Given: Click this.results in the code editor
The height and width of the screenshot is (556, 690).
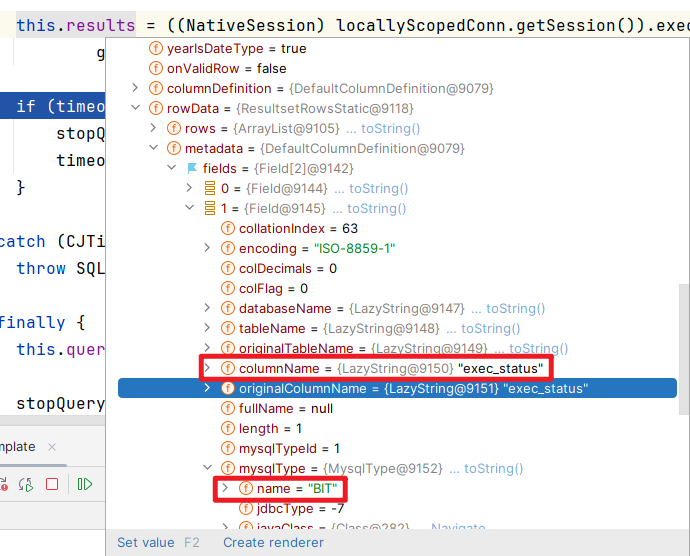Looking at the screenshot, I should click(x=76, y=26).
